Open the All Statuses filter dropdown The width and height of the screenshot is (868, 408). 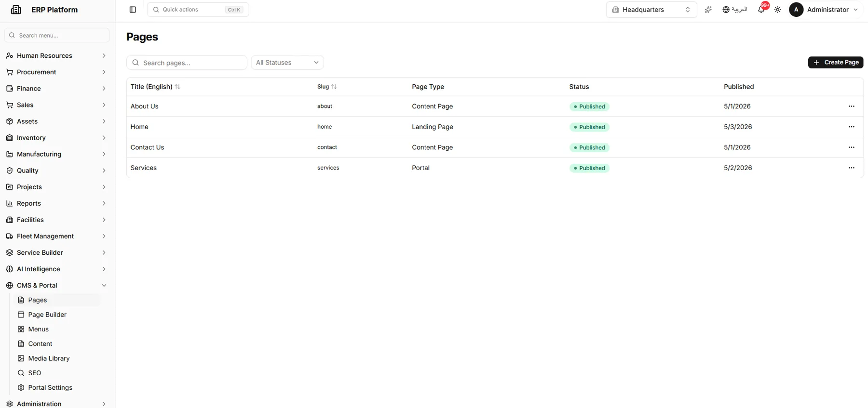[287, 63]
